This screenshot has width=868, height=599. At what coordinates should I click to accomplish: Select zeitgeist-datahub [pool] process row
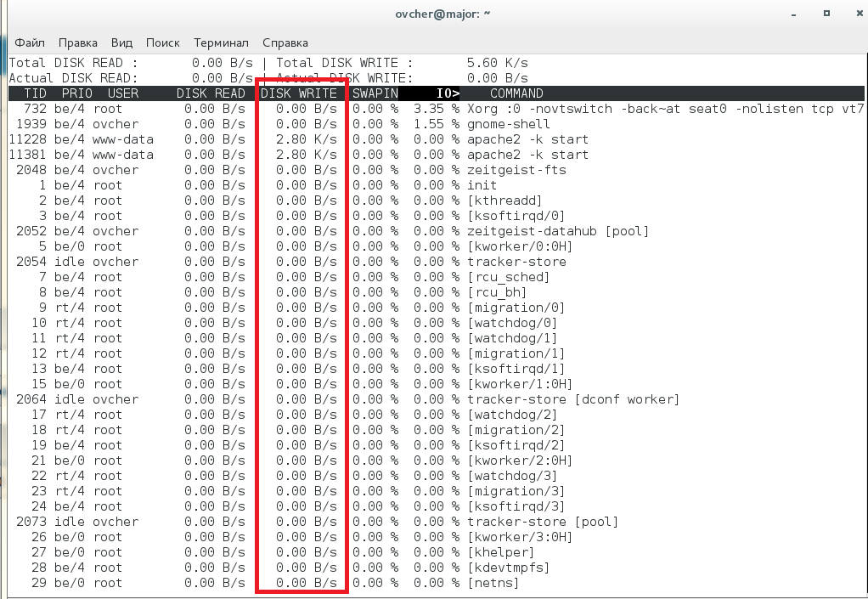(x=437, y=231)
